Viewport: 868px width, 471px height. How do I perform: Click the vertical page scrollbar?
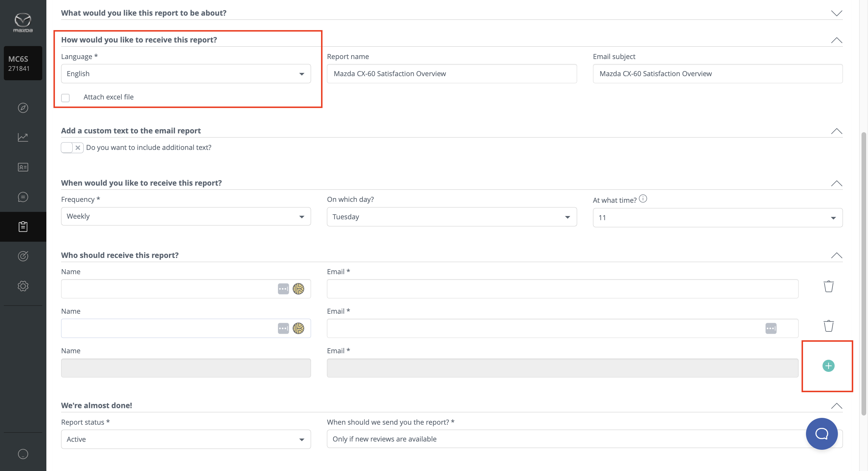863,274
